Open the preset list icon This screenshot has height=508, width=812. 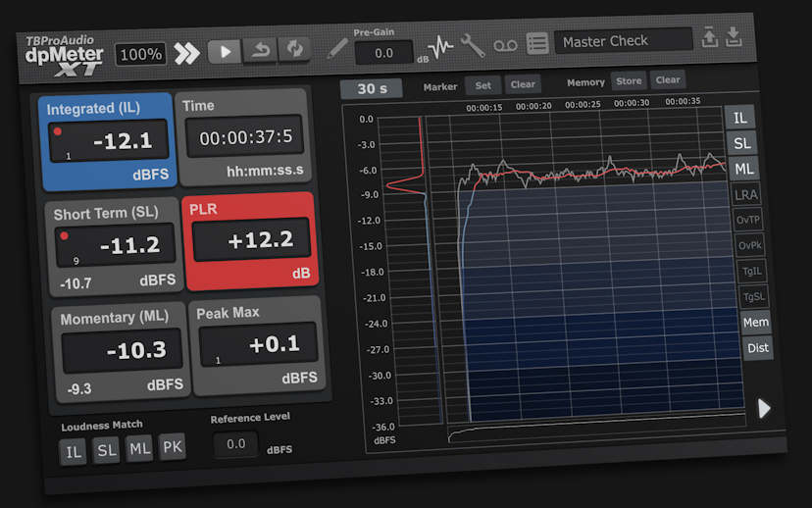[537, 43]
